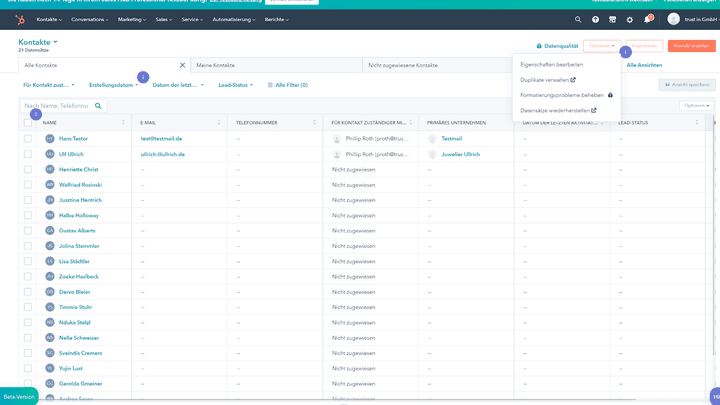Click Hans Testor's avatar icon
The image size is (720, 405).
(50, 138)
